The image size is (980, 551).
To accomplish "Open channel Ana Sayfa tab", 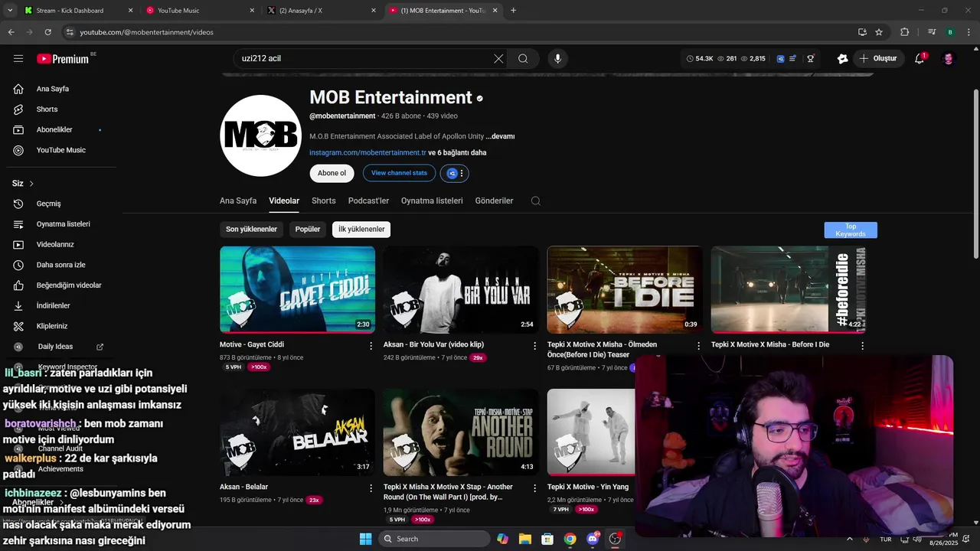I will tap(238, 201).
